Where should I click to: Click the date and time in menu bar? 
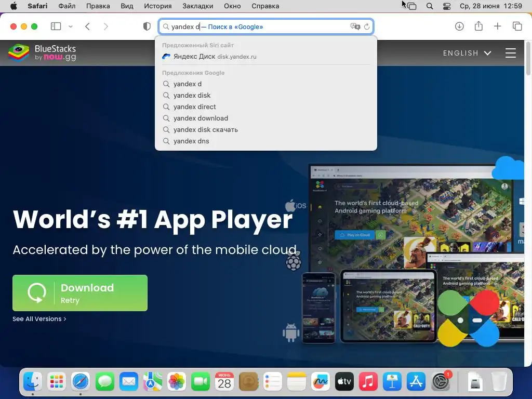point(490,6)
